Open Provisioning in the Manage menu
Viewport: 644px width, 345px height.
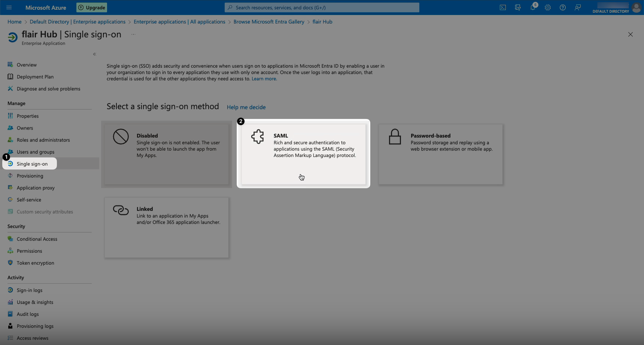tap(30, 176)
